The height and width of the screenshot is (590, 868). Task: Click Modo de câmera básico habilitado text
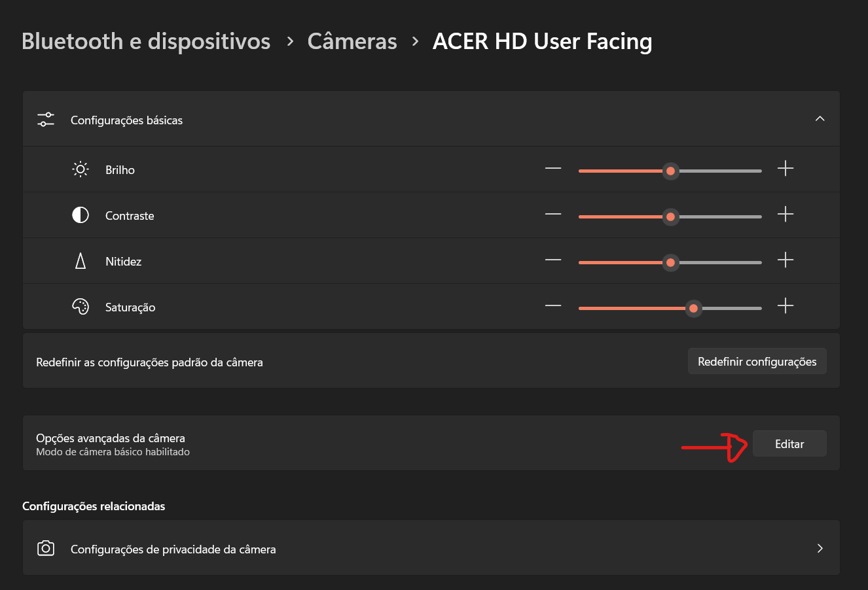tap(113, 452)
